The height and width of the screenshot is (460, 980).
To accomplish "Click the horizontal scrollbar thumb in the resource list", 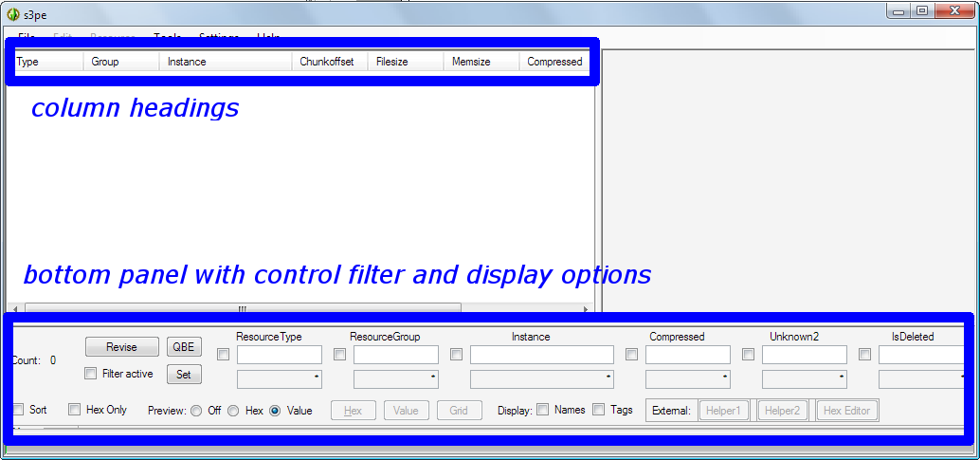I will click(242, 308).
